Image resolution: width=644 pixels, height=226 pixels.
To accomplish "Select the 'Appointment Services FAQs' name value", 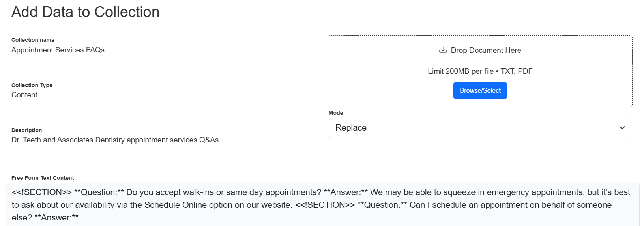I will click(58, 50).
